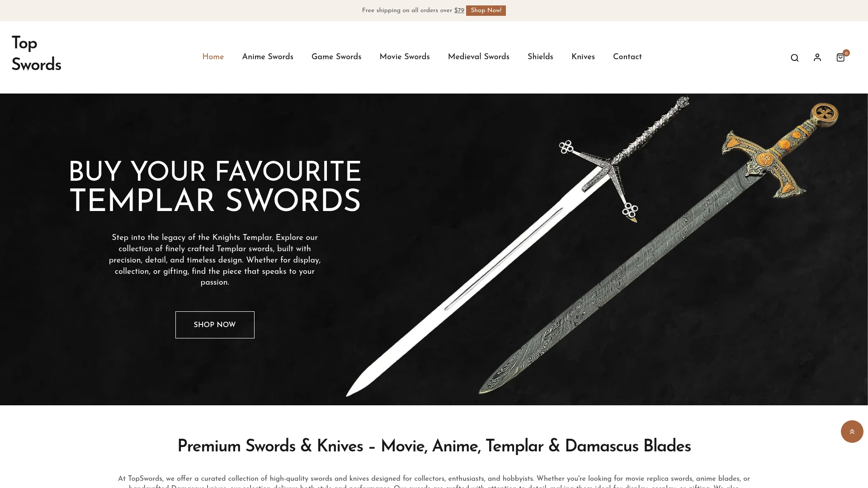Select Movie Swords in navigation
868x488 pixels.
405,57
